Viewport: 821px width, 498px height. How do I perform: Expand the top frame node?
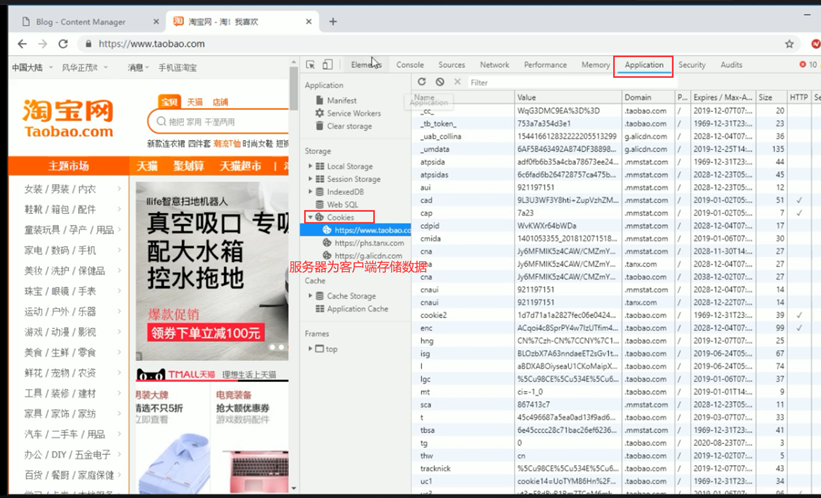[310, 348]
